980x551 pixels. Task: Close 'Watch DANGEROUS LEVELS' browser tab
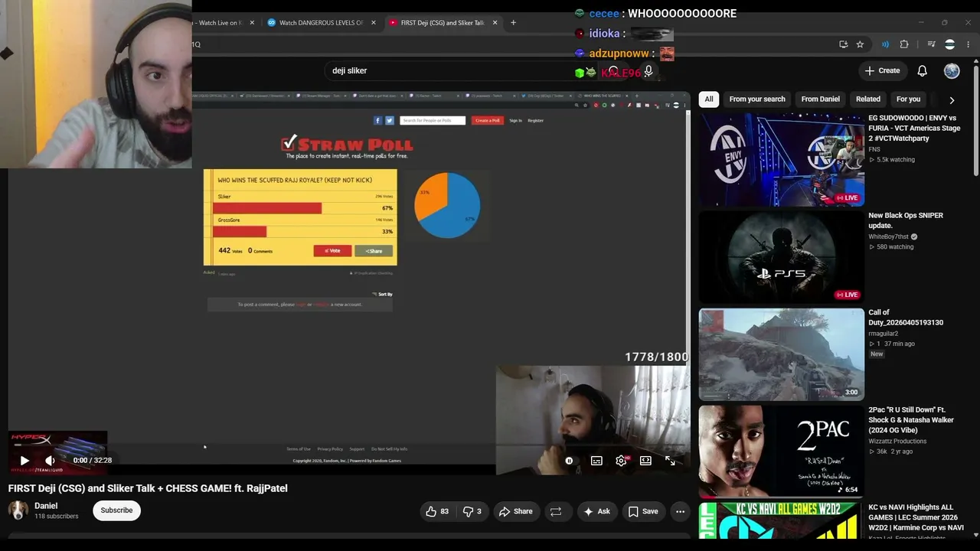pyautogui.click(x=374, y=23)
